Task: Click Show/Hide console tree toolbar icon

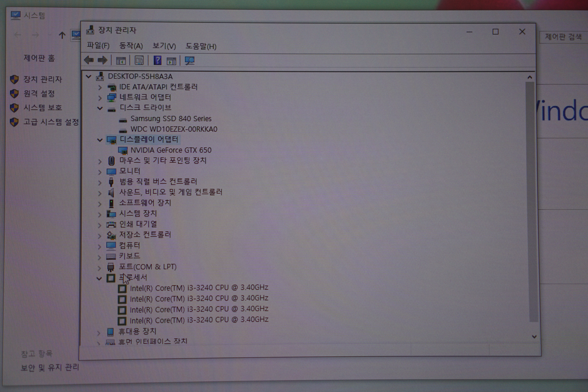Action: coord(121,60)
